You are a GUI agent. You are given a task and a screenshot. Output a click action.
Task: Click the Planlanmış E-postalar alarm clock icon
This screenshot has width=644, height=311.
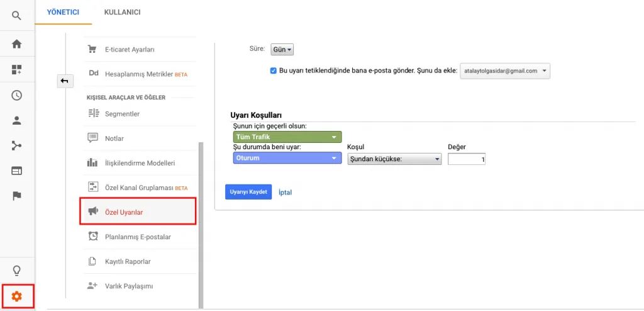click(93, 236)
